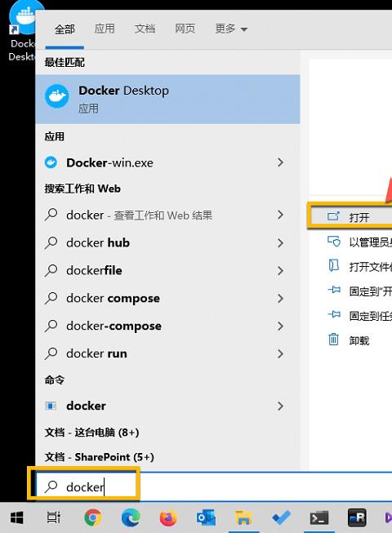The height and width of the screenshot is (533, 392).
Task: Click the 打开 option for Docker Desktop
Action: pos(350,216)
